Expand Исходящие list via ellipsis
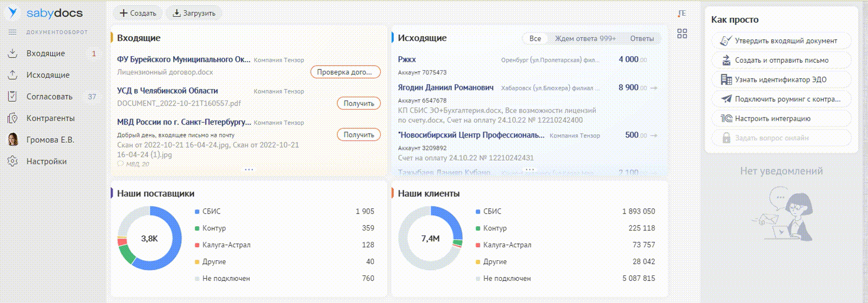Screen dimensions: 868x303 pos(529,169)
